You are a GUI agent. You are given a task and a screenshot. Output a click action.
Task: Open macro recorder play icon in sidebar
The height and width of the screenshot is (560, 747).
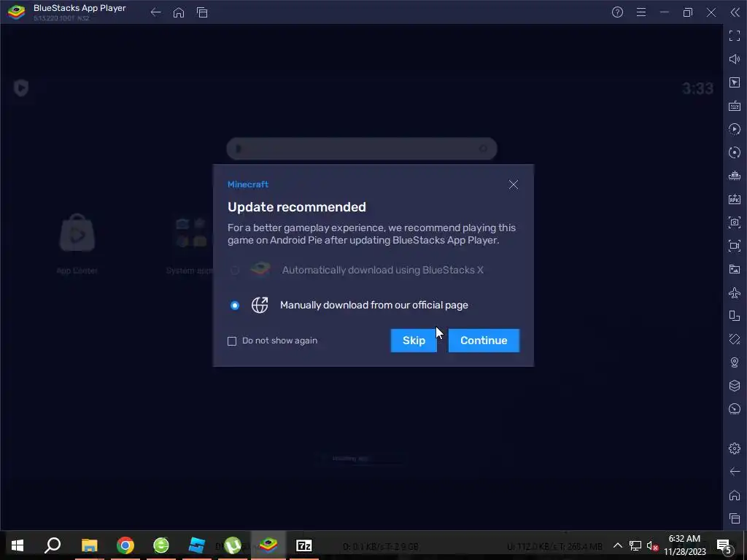pos(735,129)
